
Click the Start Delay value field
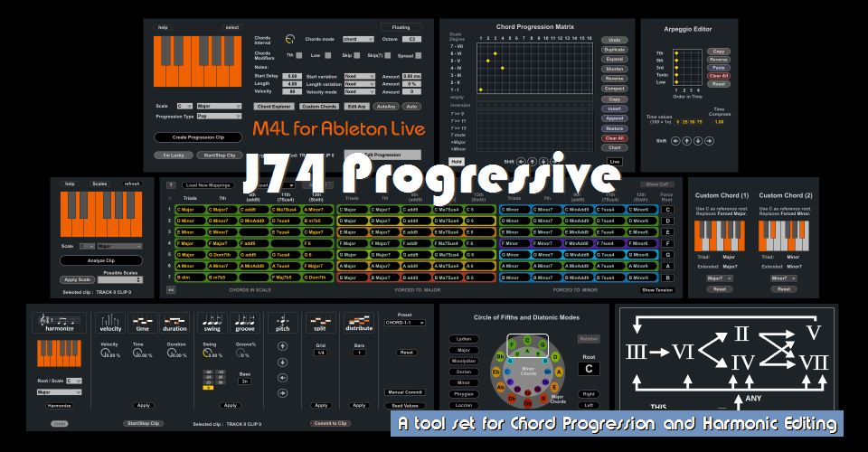click(292, 76)
